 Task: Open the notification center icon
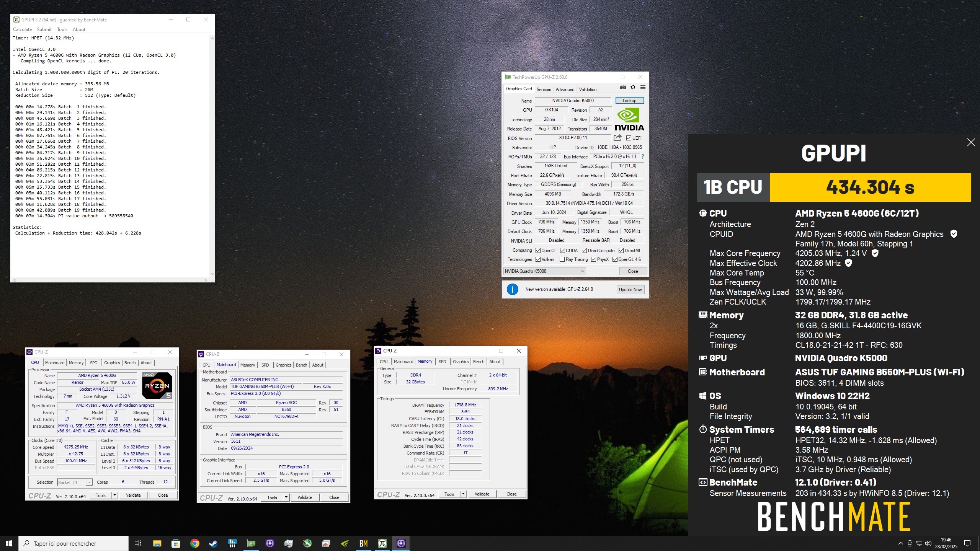tap(967, 543)
